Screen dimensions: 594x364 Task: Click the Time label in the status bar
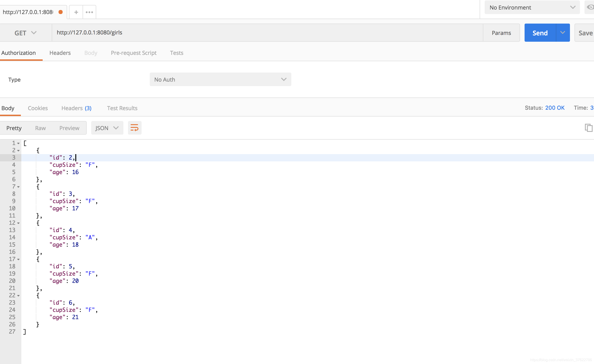581,108
